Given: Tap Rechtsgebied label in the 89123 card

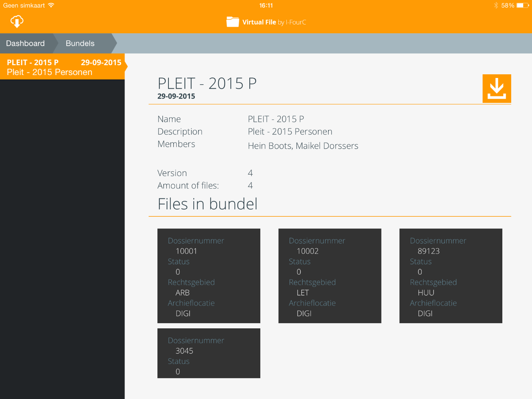Looking at the screenshot, I should [433, 282].
